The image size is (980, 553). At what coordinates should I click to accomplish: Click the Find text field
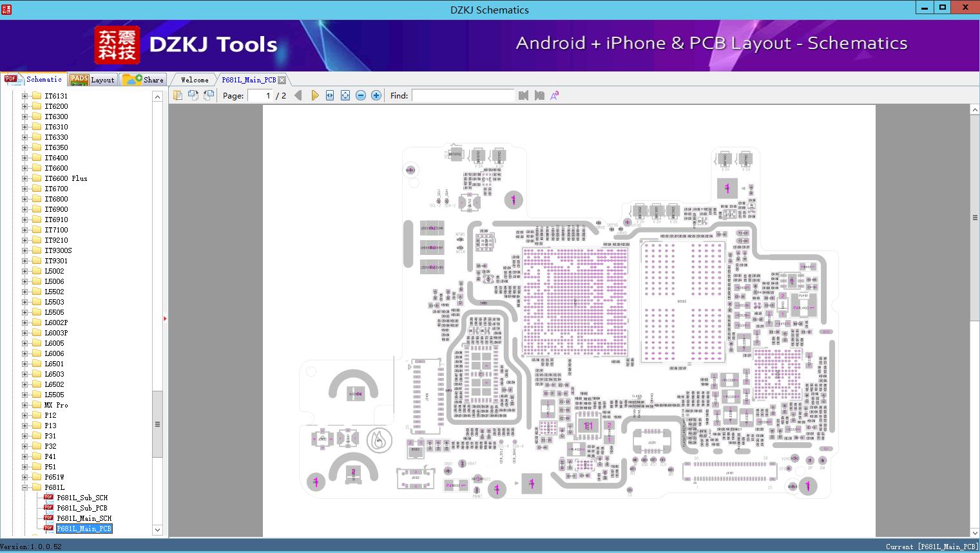pyautogui.click(x=463, y=95)
